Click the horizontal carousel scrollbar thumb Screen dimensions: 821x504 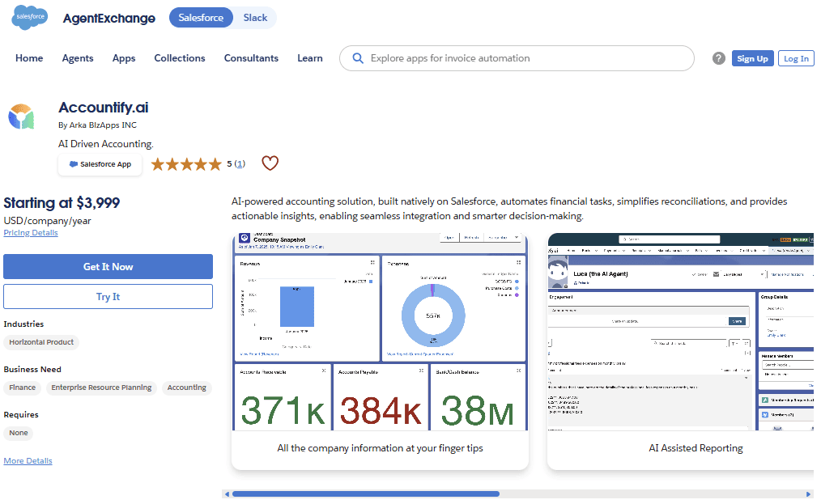(365, 494)
